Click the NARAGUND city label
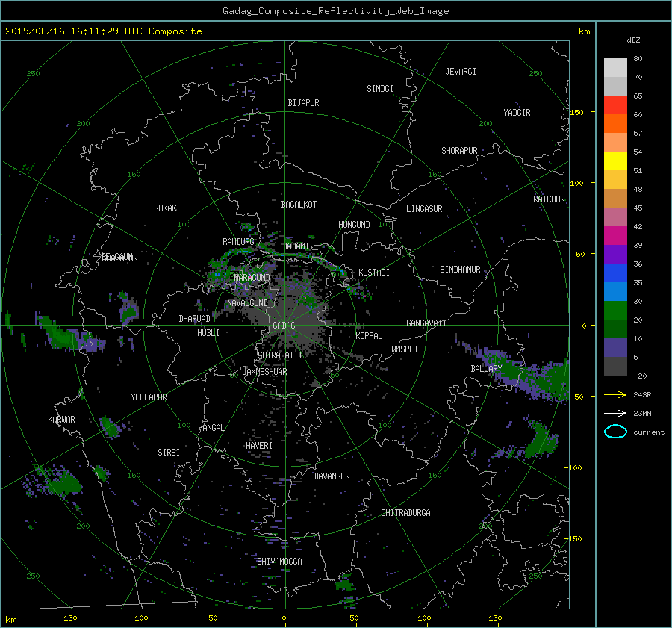The image size is (672, 628). [252, 278]
